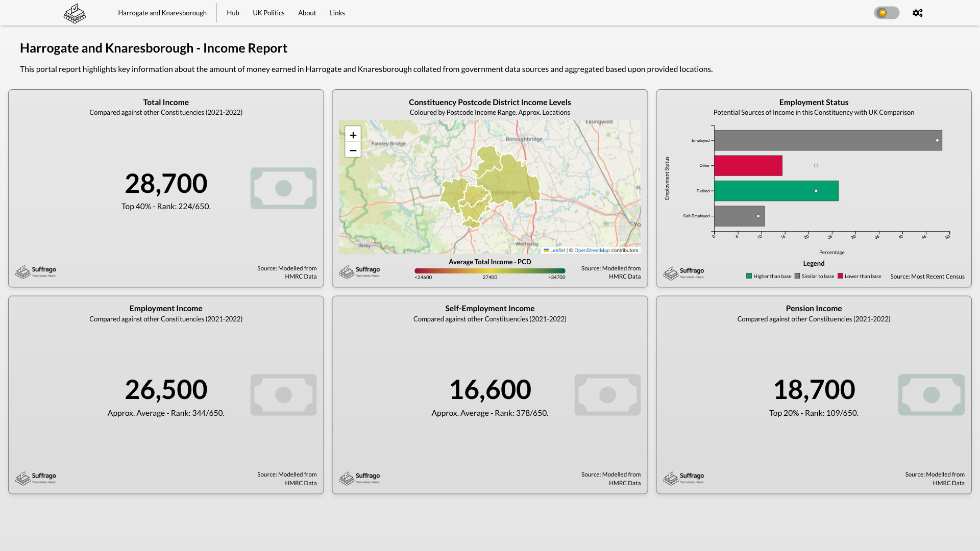Open the OpenStreetMap contributors link
Viewport: 980px width, 551px height.
[x=592, y=251]
